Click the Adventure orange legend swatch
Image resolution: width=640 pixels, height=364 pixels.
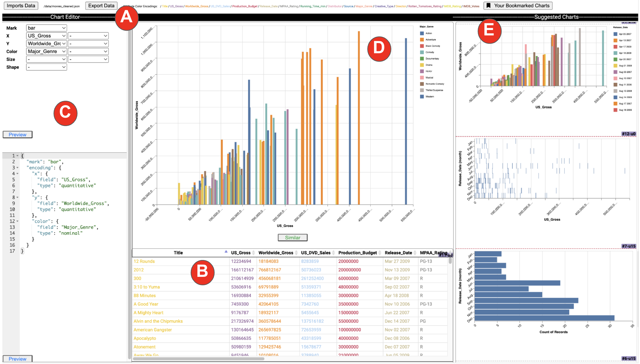422,40
